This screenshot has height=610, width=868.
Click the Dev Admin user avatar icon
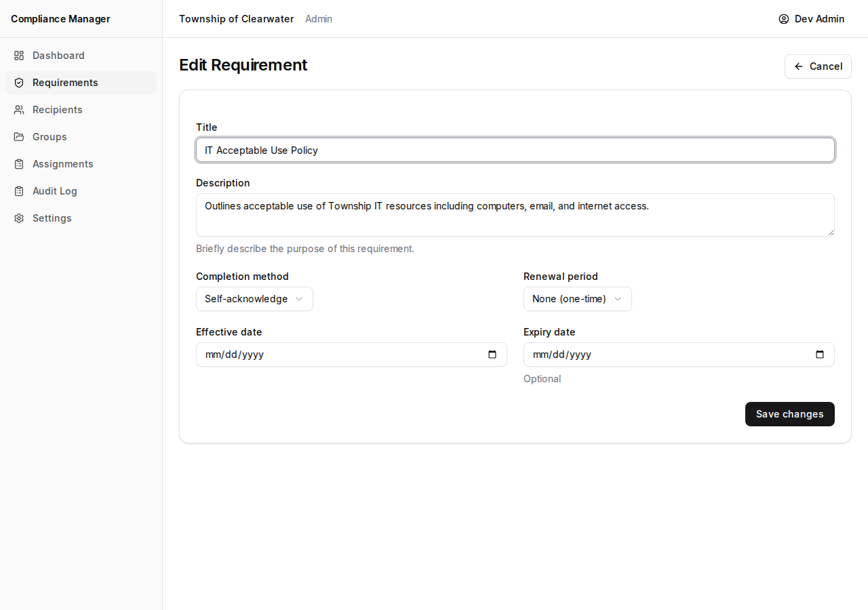pyautogui.click(x=784, y=19)
